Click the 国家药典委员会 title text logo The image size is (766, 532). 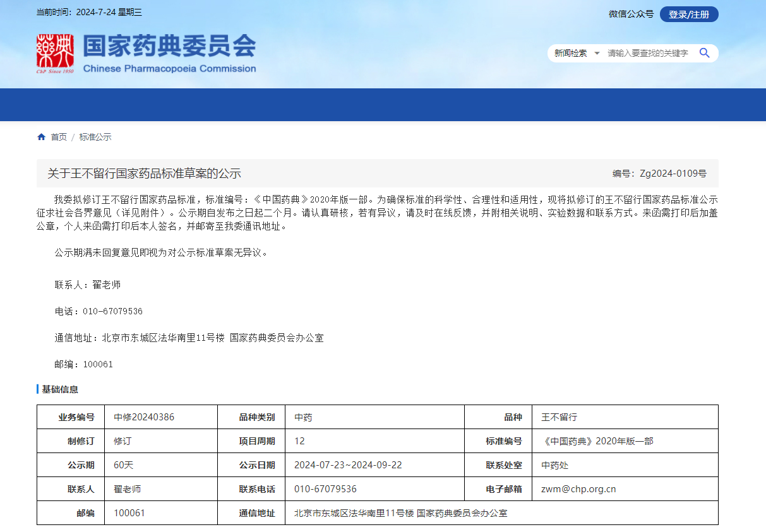pos(169,46)
